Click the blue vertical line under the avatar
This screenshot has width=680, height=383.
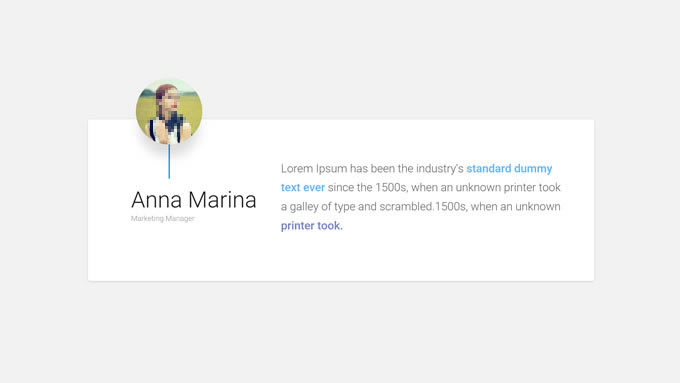click(x=169, y=161)
